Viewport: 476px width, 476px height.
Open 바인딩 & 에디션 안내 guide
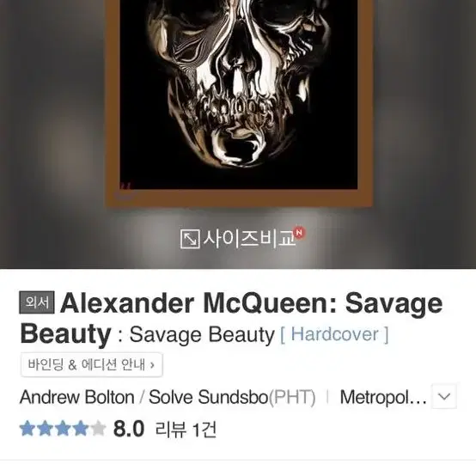click(x=91, y=364)
